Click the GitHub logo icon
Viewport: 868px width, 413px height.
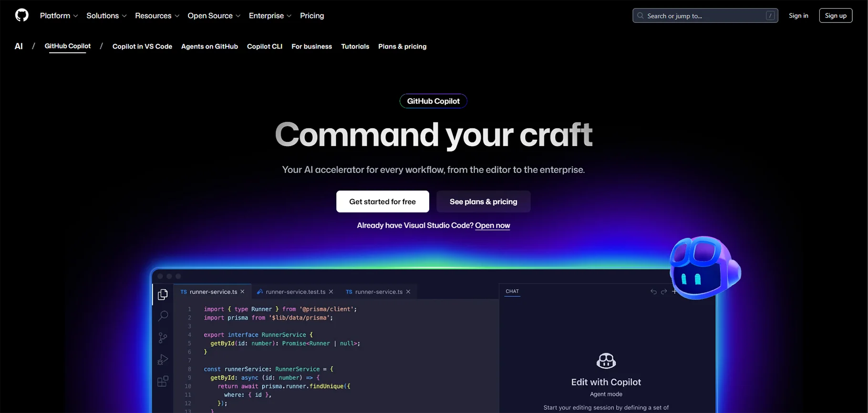coord(21,15)
